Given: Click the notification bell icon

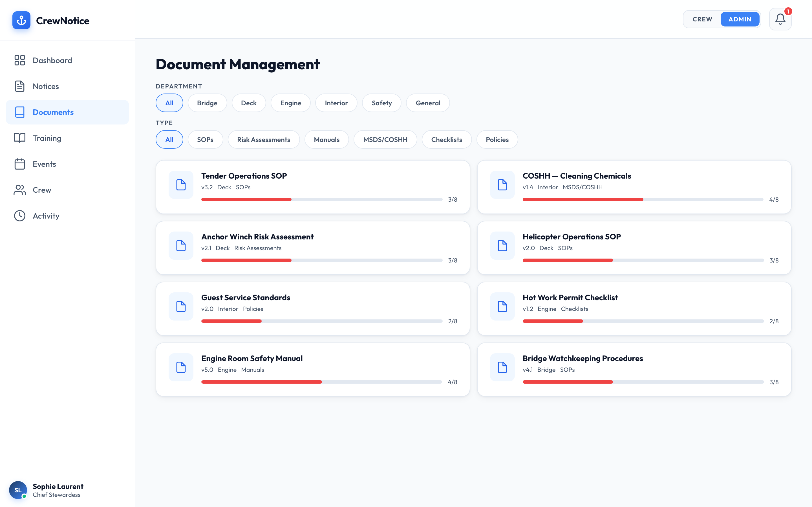Looking at the screenshot, I should 780,19.
